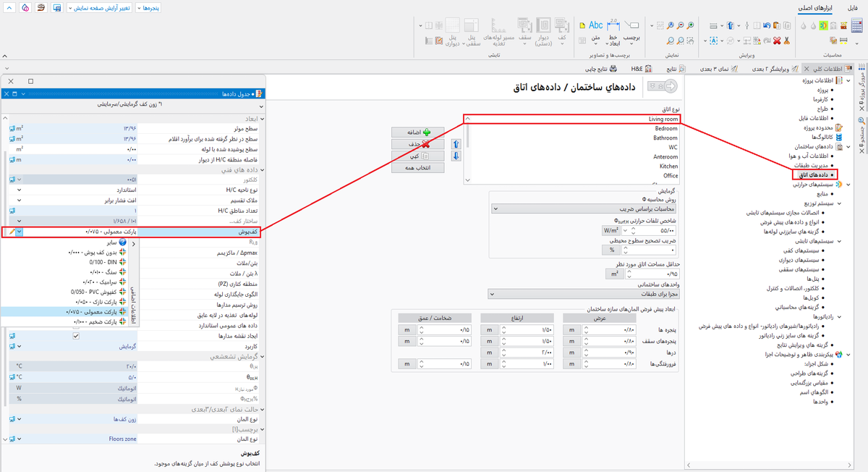The height and width of the screenshot is (472, 868).
Task: Click the scissors cut icon in ribbon
Action: [787, 41]
